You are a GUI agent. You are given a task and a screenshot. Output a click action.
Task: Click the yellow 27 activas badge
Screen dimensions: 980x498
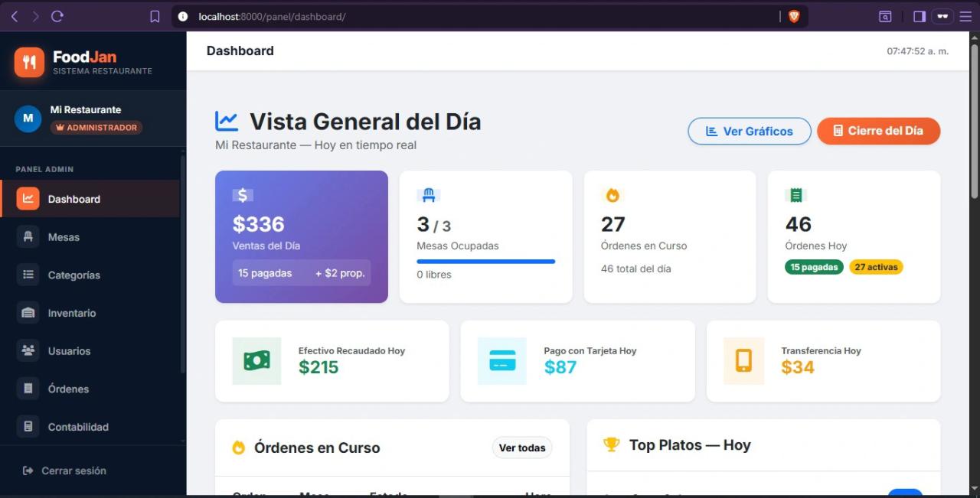[x=877, y=267]
